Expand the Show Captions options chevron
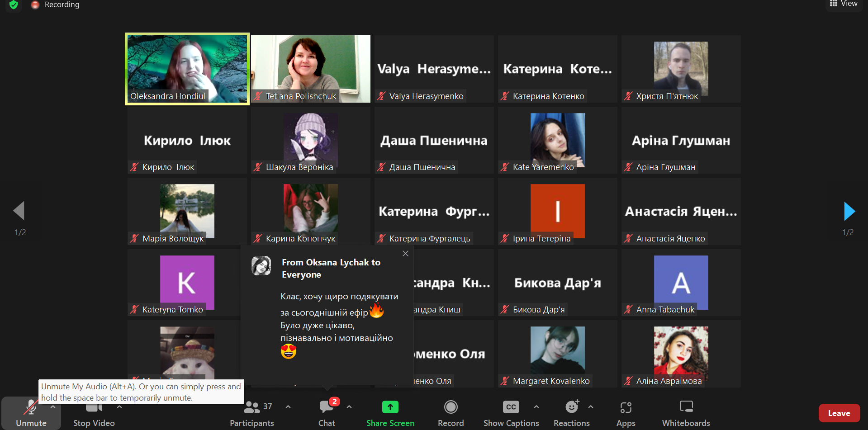The width and height of the screenshot is (868, 430). coord(536,407)
